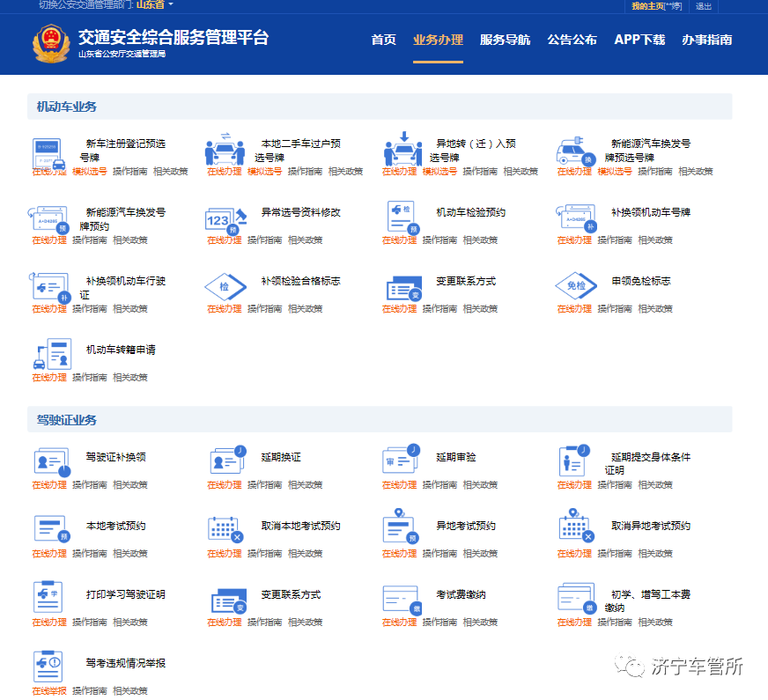Image resolution: width=768 pixels, height=700 pixels.
Task: Click the 新能源汽车换发号牌预选号牌 icon
Action: click(x=575, y=151)
